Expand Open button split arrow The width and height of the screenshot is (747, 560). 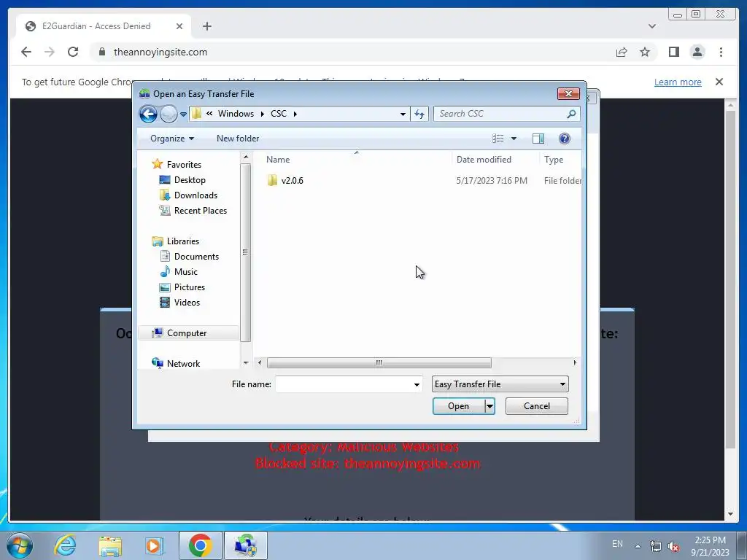point(489,406)
